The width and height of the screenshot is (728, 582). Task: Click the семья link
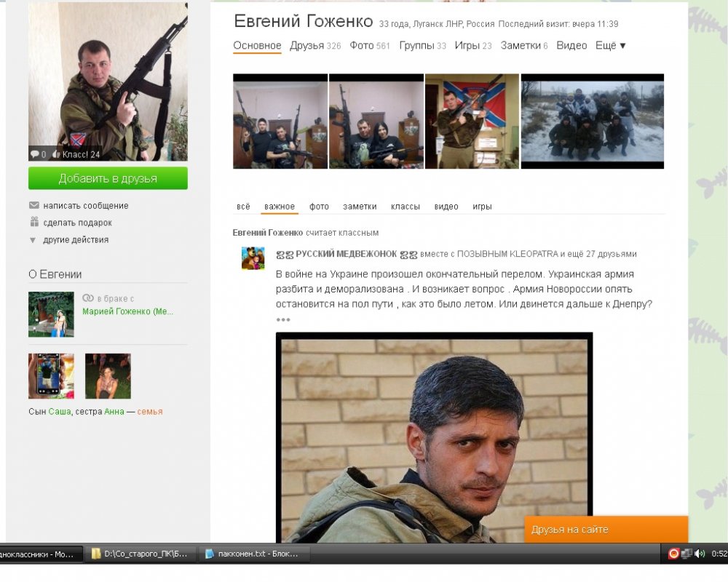[149, 412]
